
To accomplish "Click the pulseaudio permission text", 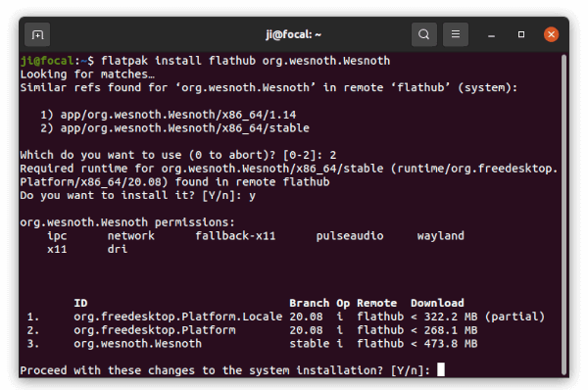I will [350, 235].
